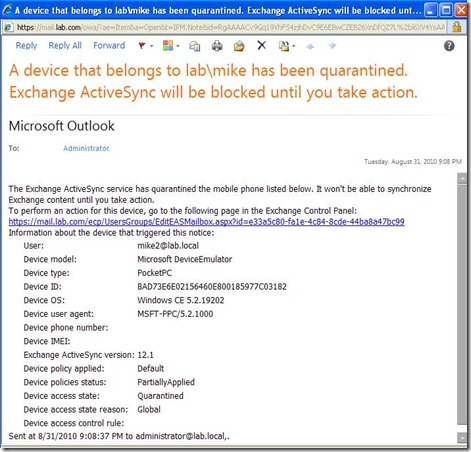Maximize the browser window
The width and height of the screenshot is (471, 452).
click(x=446, y=10)
